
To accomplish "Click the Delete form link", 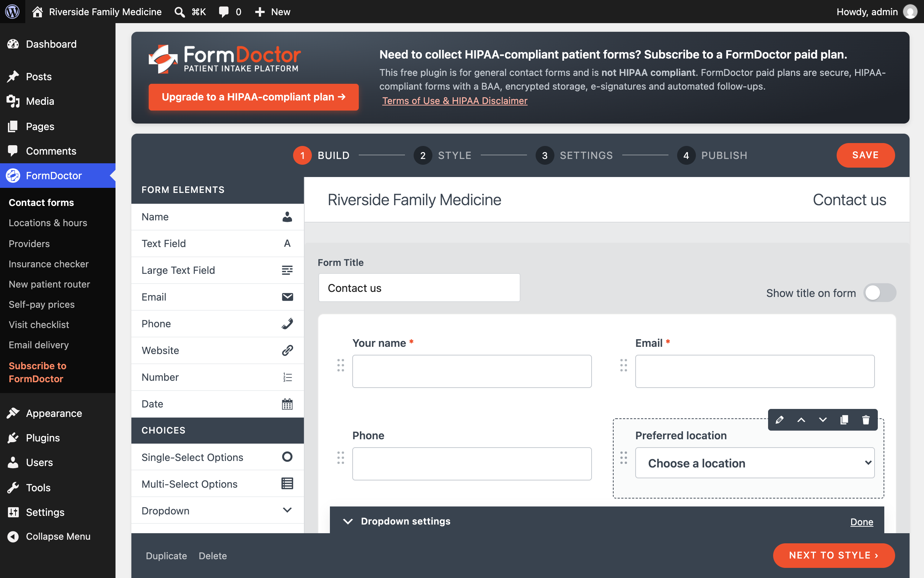I will pos(213,556).
